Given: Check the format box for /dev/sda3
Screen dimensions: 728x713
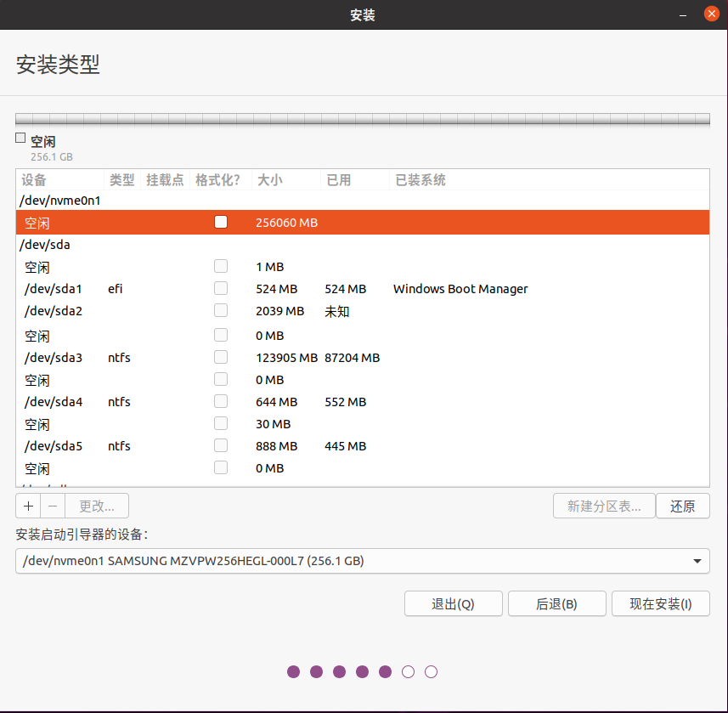Looking at the screenshot, I should click(220, 358).
